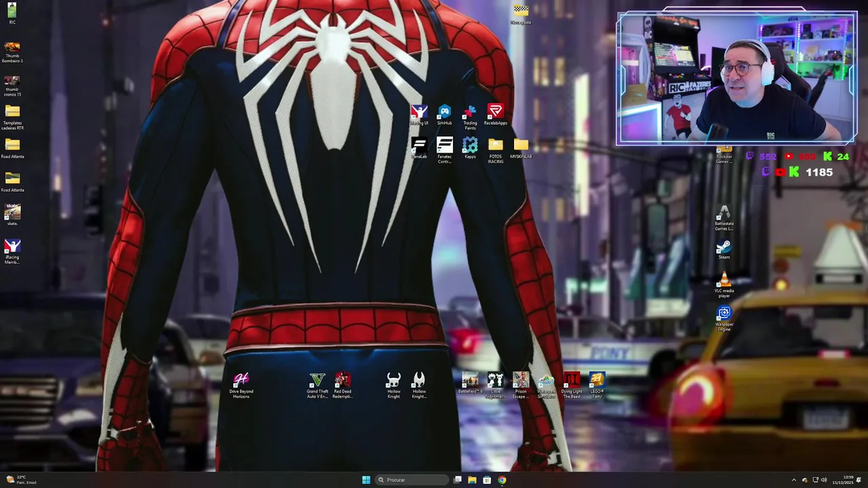This screenshot has height=488, width=868.
Task: Launch the LEGO Party! shortcut
Action: (597, 385)
